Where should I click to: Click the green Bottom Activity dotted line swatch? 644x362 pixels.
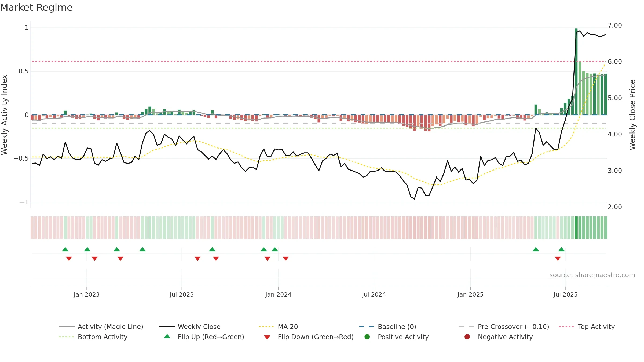click(66, 337)
